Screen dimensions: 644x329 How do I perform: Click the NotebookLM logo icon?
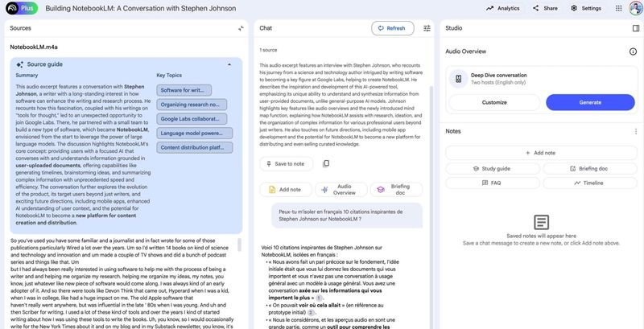12,8
